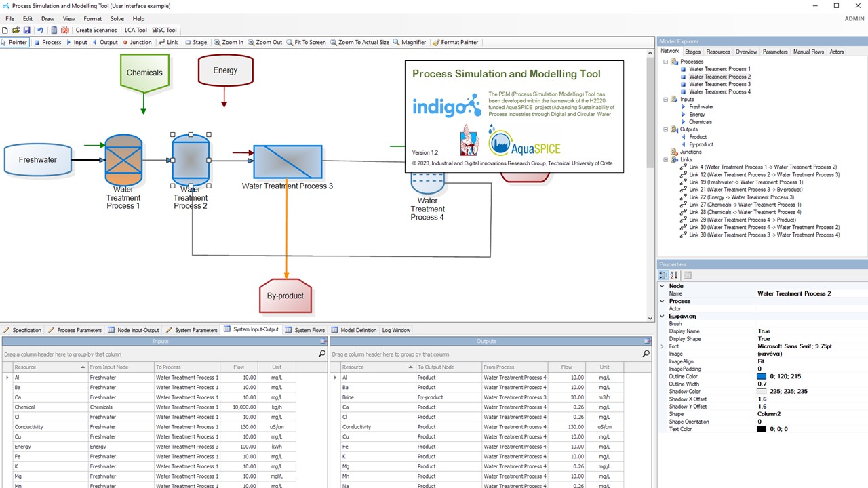This screenshot has height=488, width=868.
Task: Sort Inputs by To Process column
Action: pyautogui.click(x=187, y=367)
